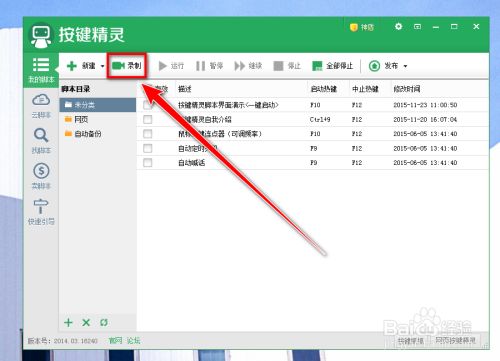Viewport: 500px width, 361px height.
Task: Click the green plus 新建 button
Action: tap(81, 66)
